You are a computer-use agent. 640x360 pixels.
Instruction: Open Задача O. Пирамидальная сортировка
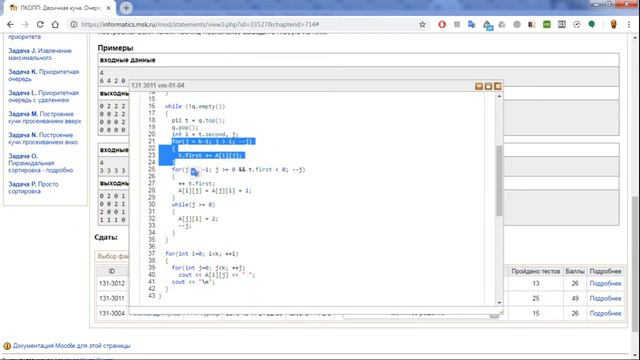point(40,163)
